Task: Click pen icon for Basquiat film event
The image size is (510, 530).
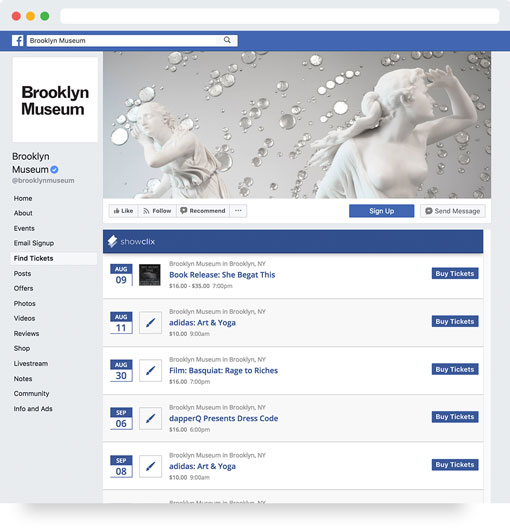Action: (150, 370)
